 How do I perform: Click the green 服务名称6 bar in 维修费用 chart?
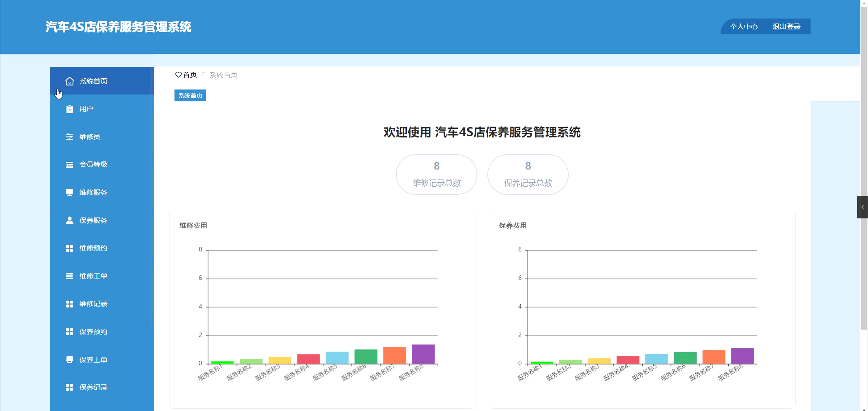(366, 357)
